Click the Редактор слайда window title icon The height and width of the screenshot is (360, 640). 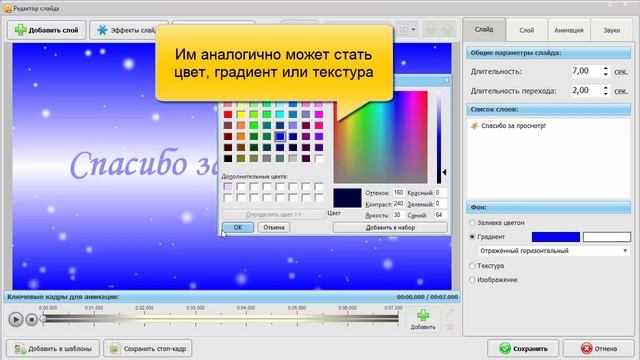click(x=7, y=8)
